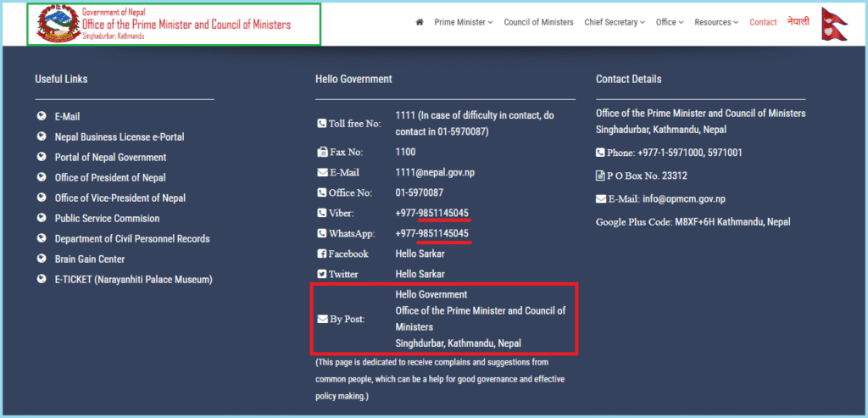The height and width of the screenshot is (418, 868).
Task: Click the Facebook icon beside Hello Sarkar
Action: (321, 254)
